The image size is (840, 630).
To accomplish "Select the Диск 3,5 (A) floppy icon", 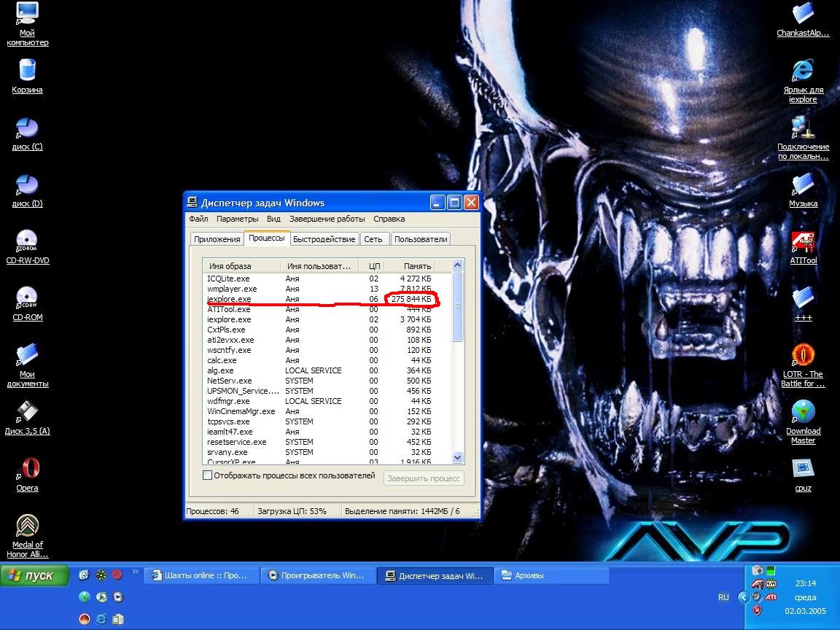I will click(x=27, y=419).
